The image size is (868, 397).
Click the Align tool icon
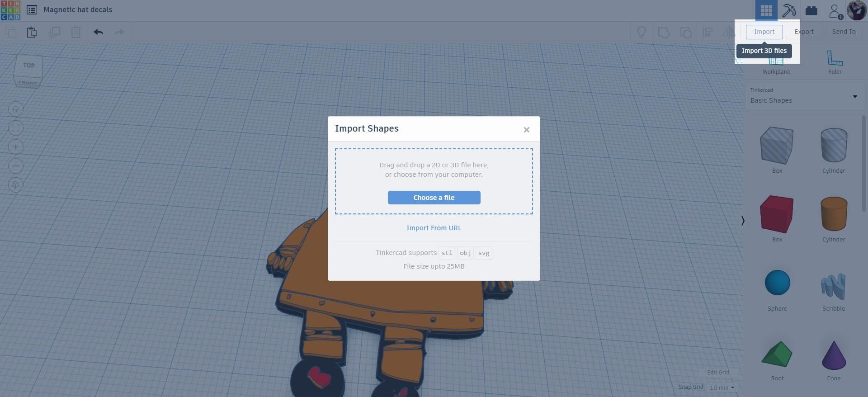tap(708, 32)
